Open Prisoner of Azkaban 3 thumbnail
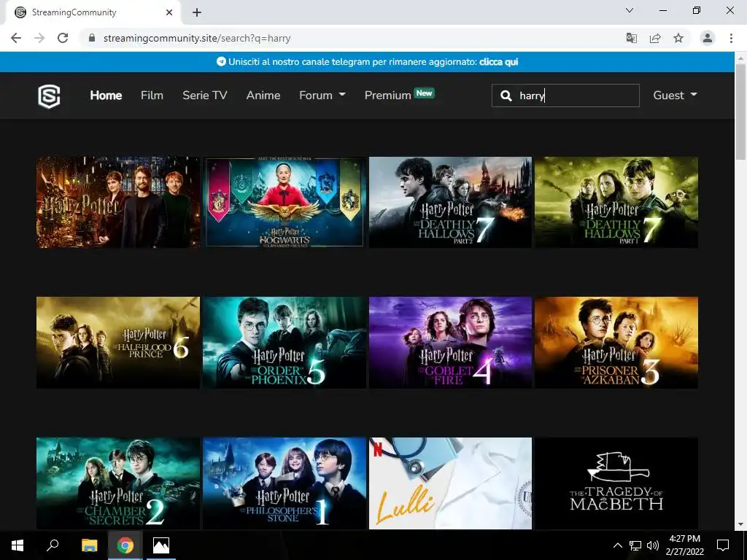The height and width of the screenshot is (560, 747). pos(616,343)
